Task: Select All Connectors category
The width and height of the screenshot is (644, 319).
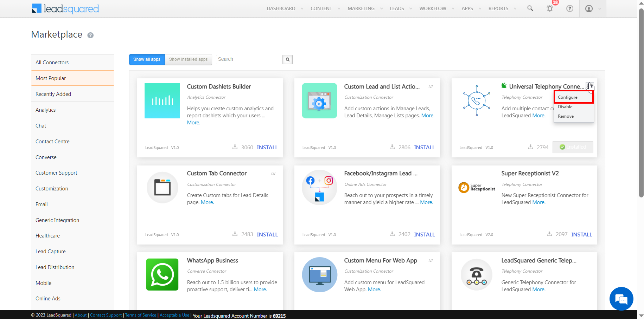Action: tap(72, 63)
